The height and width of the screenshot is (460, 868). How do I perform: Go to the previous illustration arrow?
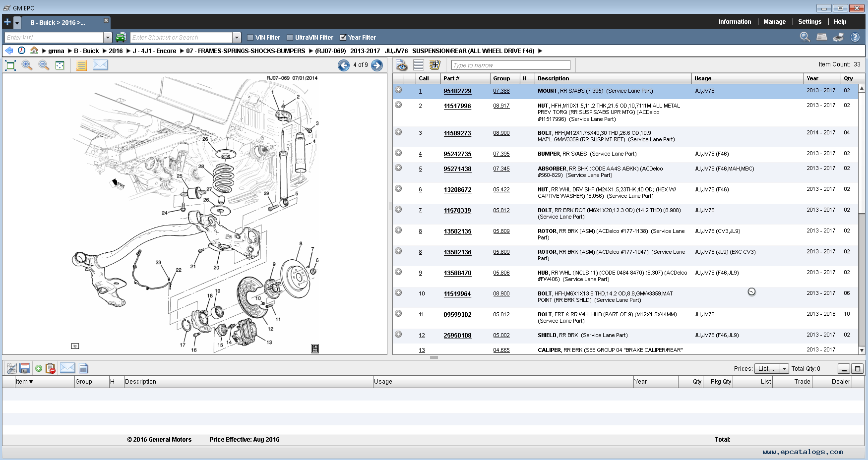click(344, 65)
